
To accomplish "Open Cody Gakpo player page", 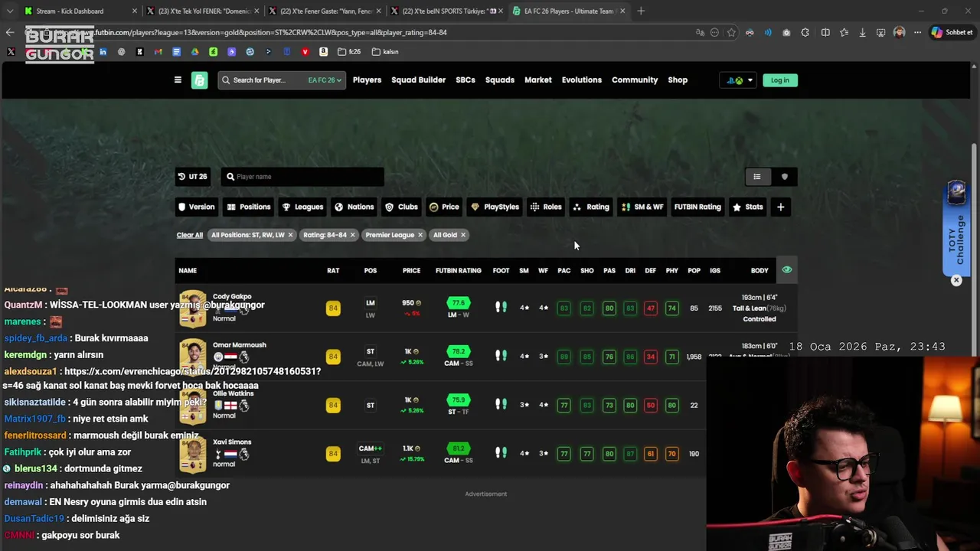I will click(x=232, y=296).
